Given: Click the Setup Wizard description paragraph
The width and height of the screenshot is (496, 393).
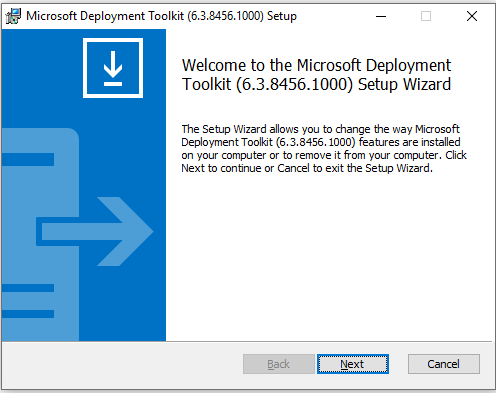Looking at the screenshot, I should coord(324,149).
